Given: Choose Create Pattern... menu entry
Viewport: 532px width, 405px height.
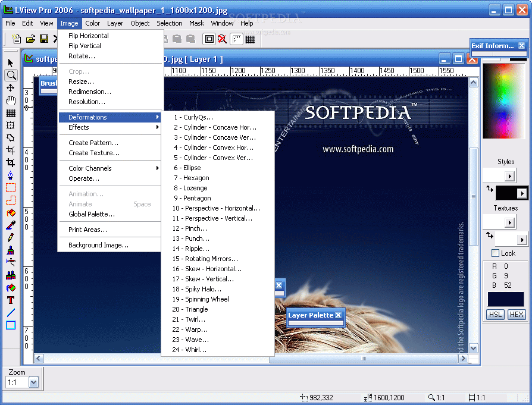Looking at the screenshot, I should (x=109, y=143).
